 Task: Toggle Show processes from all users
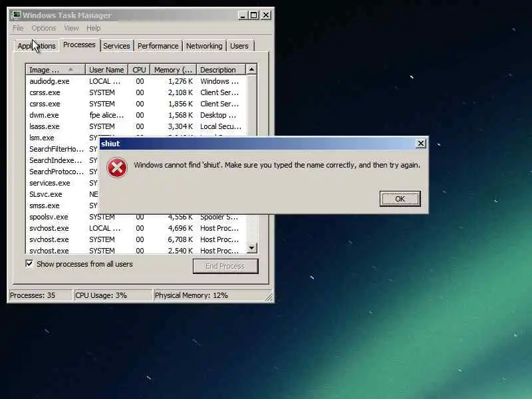tap(29, 263)
